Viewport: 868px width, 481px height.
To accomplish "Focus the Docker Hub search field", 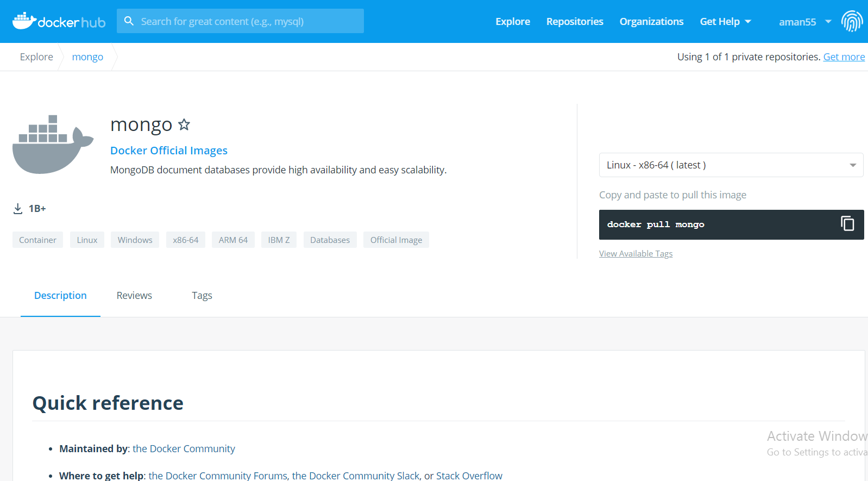I will (x=240, y=21).
